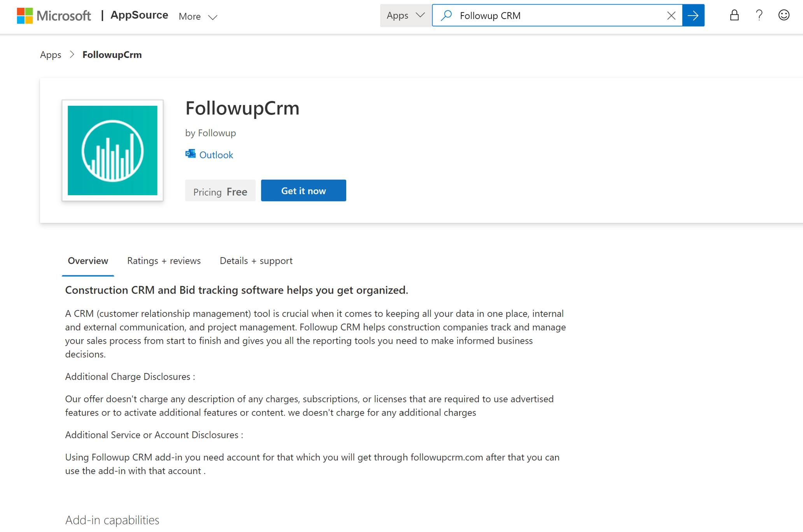Click the feedback smiley icon
This screenshot has width=803, height=532.
(784, 16)
